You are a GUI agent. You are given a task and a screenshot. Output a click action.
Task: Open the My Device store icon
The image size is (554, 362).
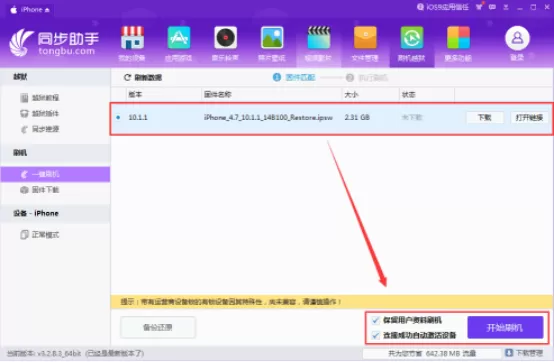tap(132, 38)
